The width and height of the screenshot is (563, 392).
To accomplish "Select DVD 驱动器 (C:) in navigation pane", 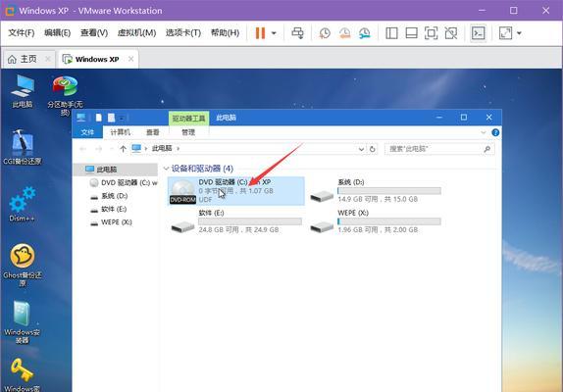I will pos(124,182).
